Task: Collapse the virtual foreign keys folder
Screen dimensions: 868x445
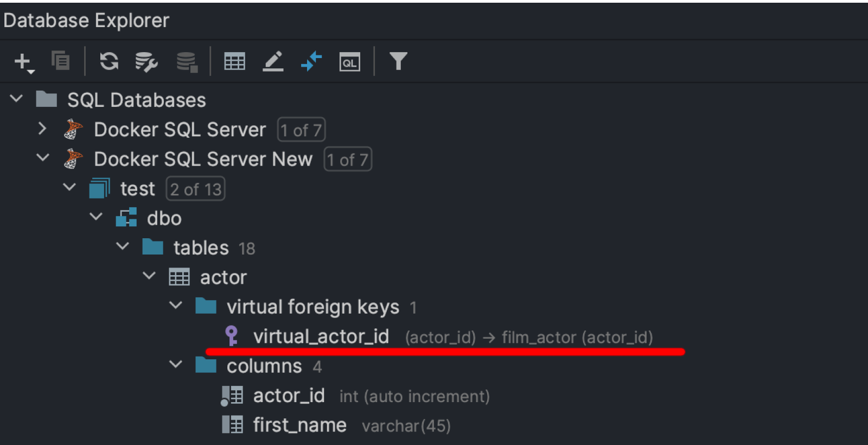Action: tap(176, 306)
